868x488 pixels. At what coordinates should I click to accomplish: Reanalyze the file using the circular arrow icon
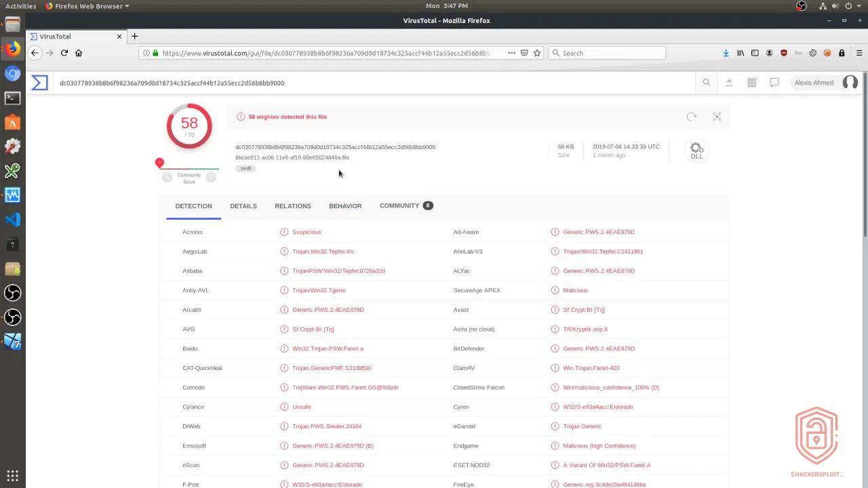pyautogui.click(x=691, y=117)
